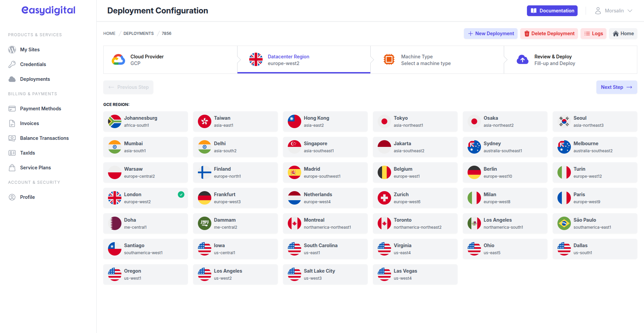This screenshot has height=333, width=644.
Task: Deselect the London europe-west2 region checkmark
Action: pos(181,194)
